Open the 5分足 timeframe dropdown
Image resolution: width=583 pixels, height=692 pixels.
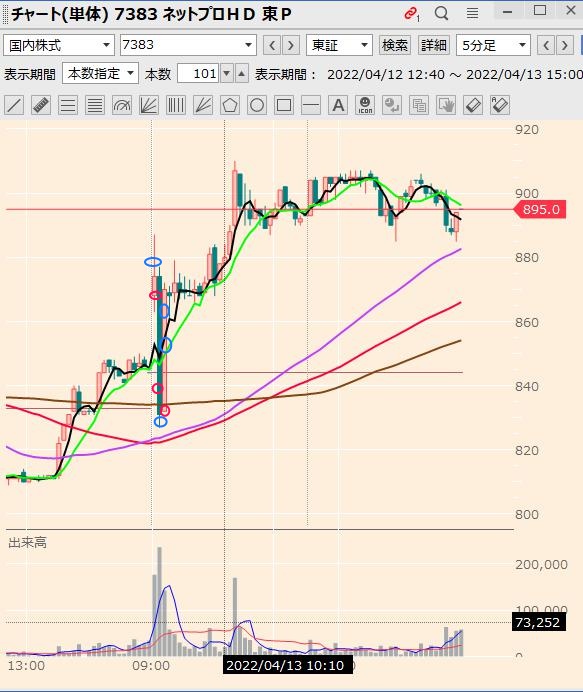click(x=493, y=45)
